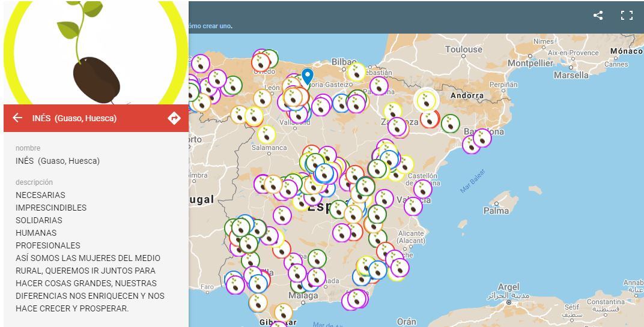
Task: Click the yellow-ringed seed marker beside Bilbao
Action: (x=356, y=73)
